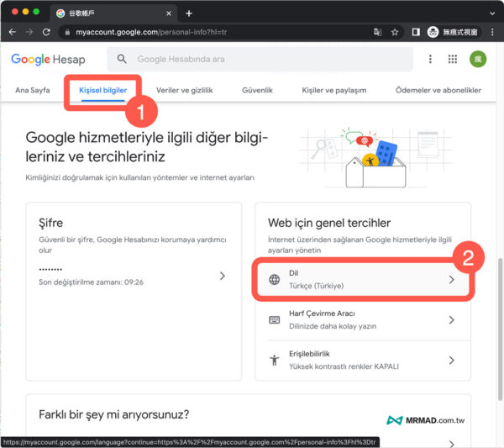504x448 pixels.
Task: Click the globe icon beside Dil
Action: [x=274, y=280]
